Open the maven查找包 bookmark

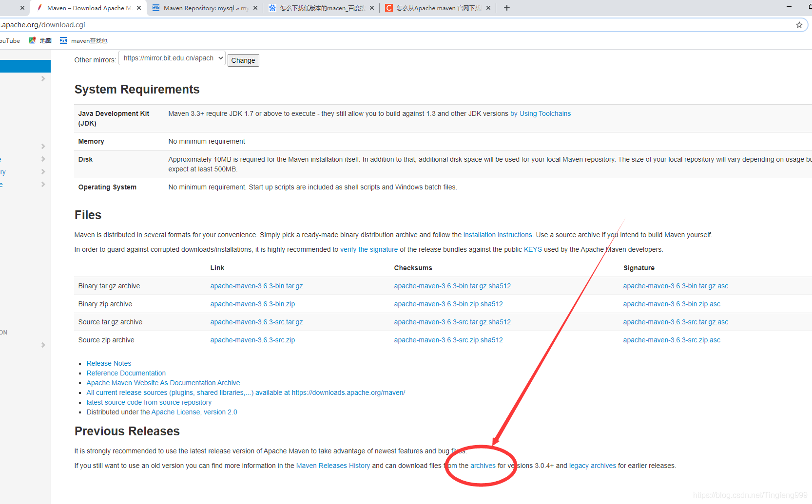click(83, 40)
